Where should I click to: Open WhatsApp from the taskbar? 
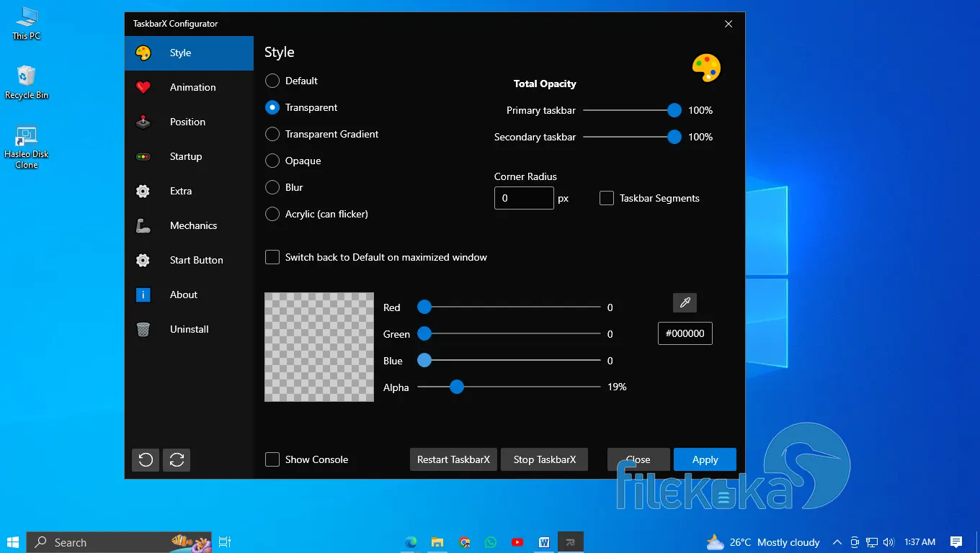point(491,542)
